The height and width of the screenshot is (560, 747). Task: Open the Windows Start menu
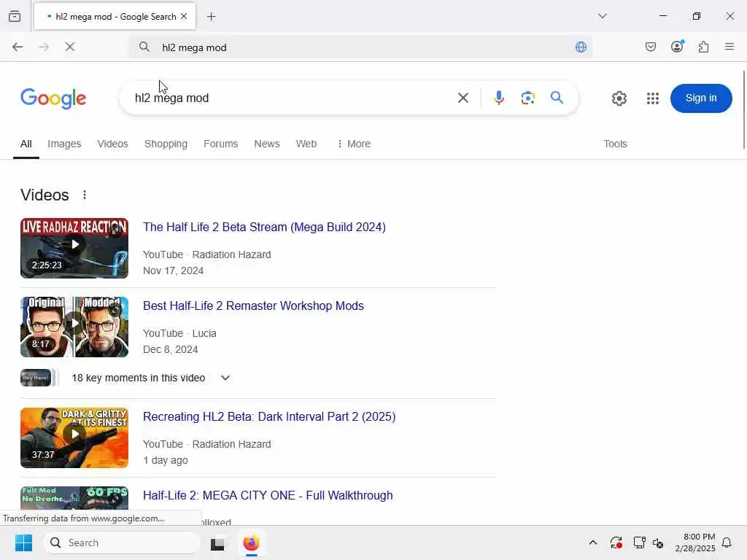point(23,542)
